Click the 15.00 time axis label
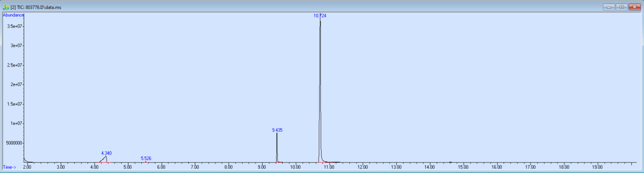The height and width of the screenshot is (173, 644). click(463, 167)
